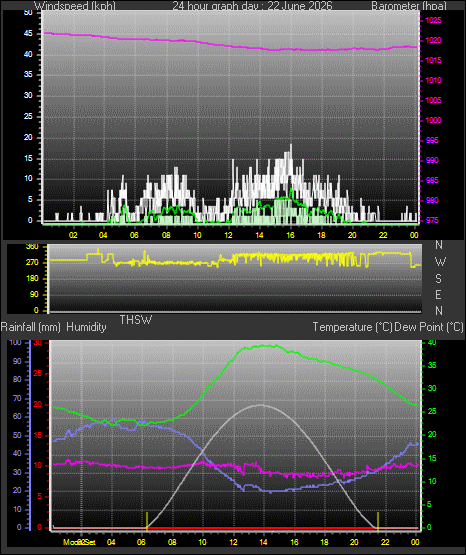
Task: Click the 975 barometer scale value
Action: (x=432, y=220)
